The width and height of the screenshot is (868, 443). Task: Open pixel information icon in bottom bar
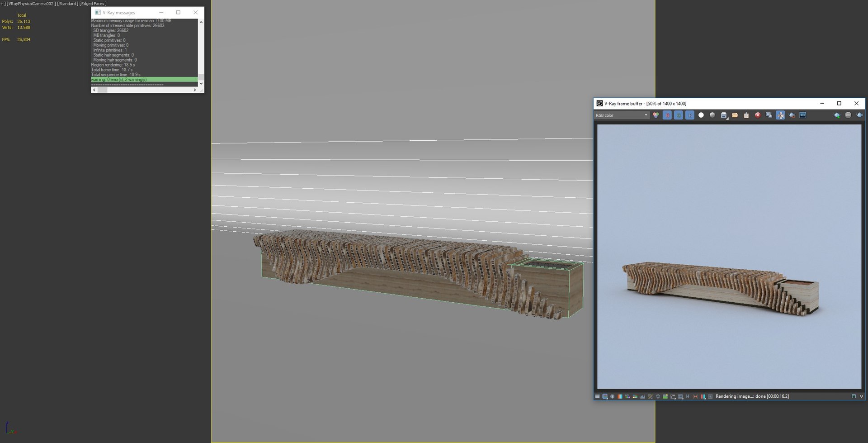612,396
